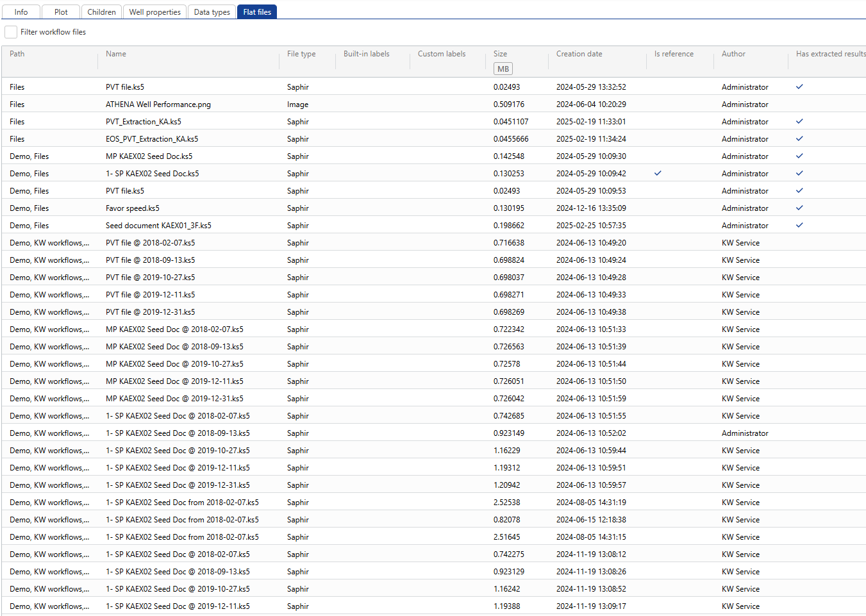This screenshot has width=866, height=616.
Task: Click size value 1.20942
Action: click(x=507, y=485)
